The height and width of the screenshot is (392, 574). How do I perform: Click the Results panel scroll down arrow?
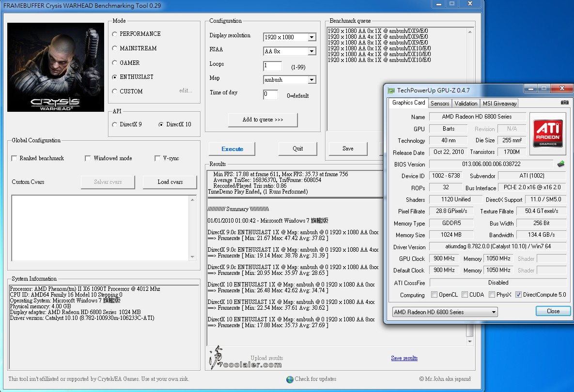pos(470,342)
